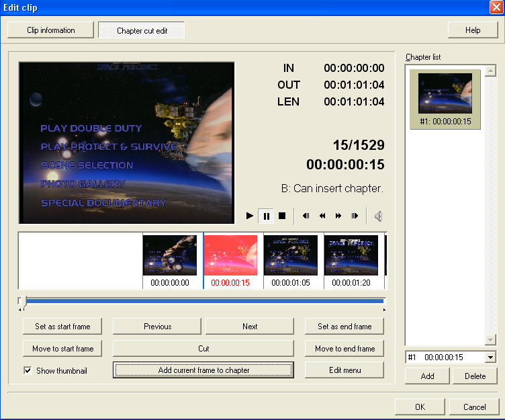Step forward one frame

[x=355, y=216]
